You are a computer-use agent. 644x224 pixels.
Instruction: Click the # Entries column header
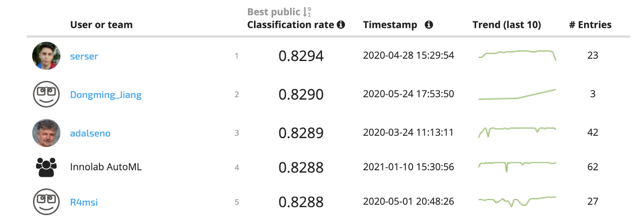point(590,25)
